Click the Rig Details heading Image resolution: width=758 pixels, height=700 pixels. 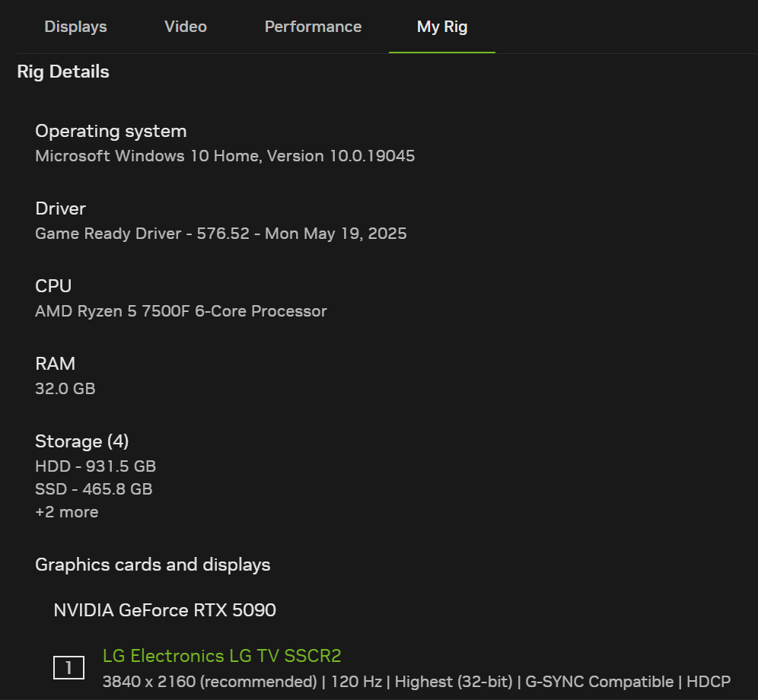pos(63,72)
